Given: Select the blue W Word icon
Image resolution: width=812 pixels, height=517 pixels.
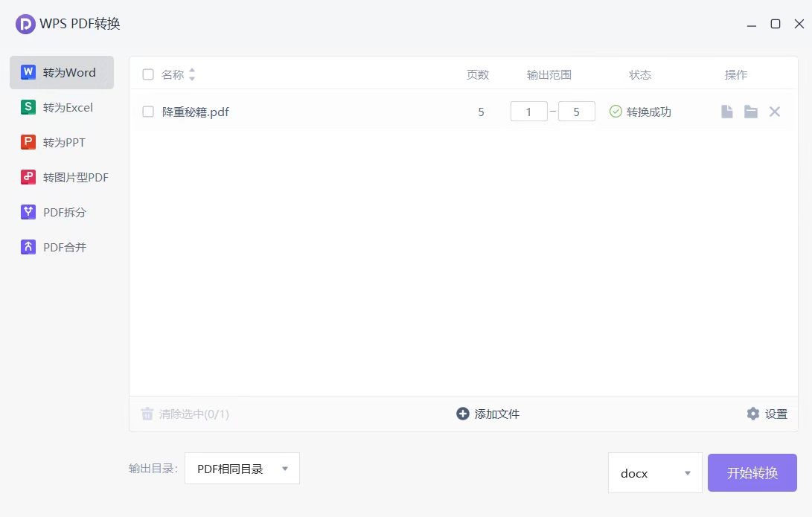Looking at the screenshot, I should (x=28, y=72).
